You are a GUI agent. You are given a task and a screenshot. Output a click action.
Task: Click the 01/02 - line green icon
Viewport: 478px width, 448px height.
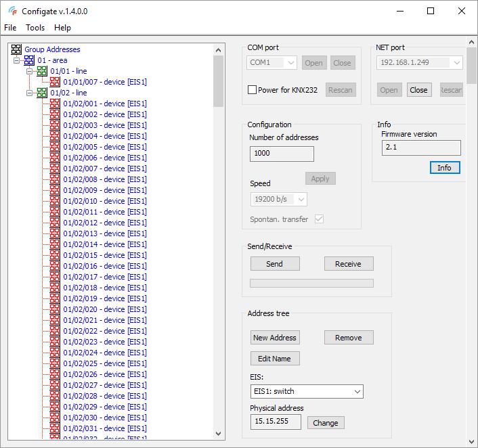coord(42,93)
